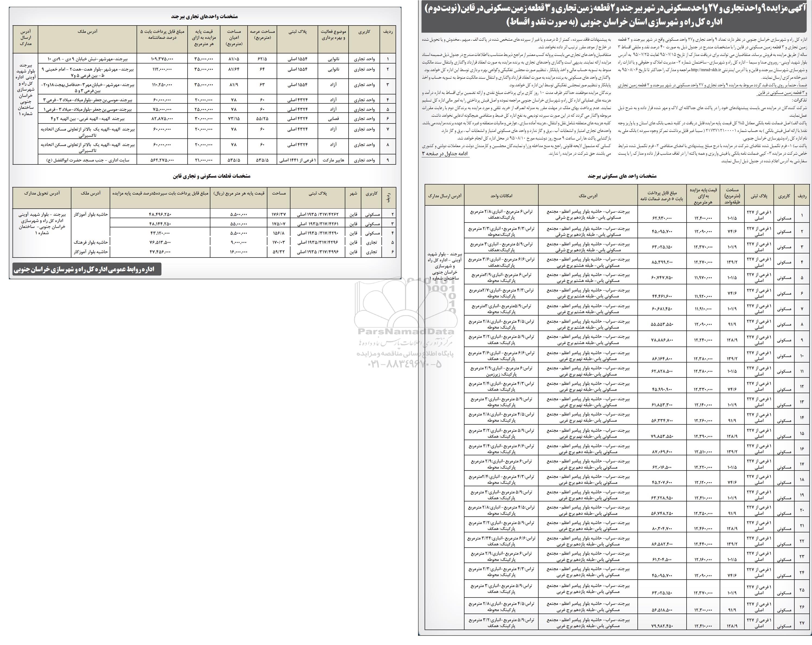Click residential base price '۱۱,۹۲۰,۰۰۰'
This screenshot has height=645, width=812.
click(703, 297)
